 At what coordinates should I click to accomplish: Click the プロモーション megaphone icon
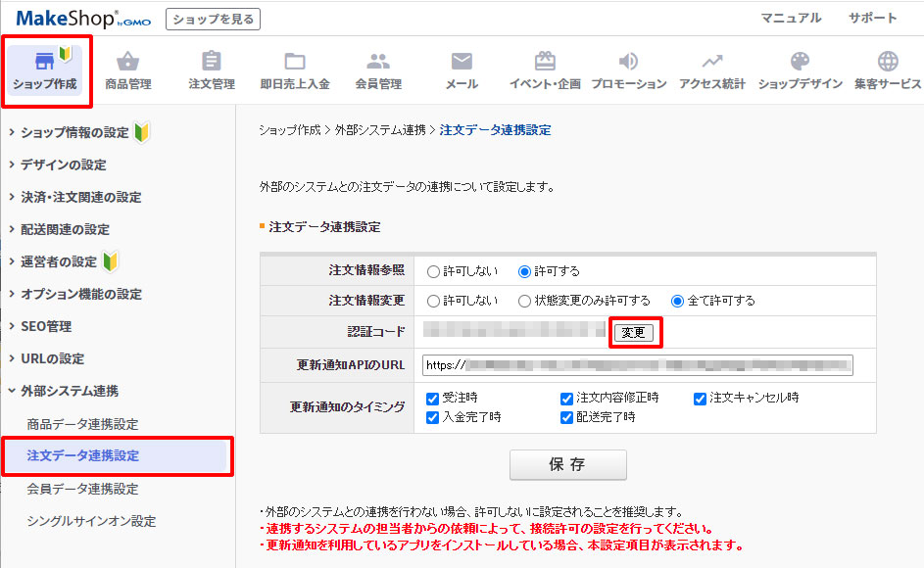(x=628, y=62)
